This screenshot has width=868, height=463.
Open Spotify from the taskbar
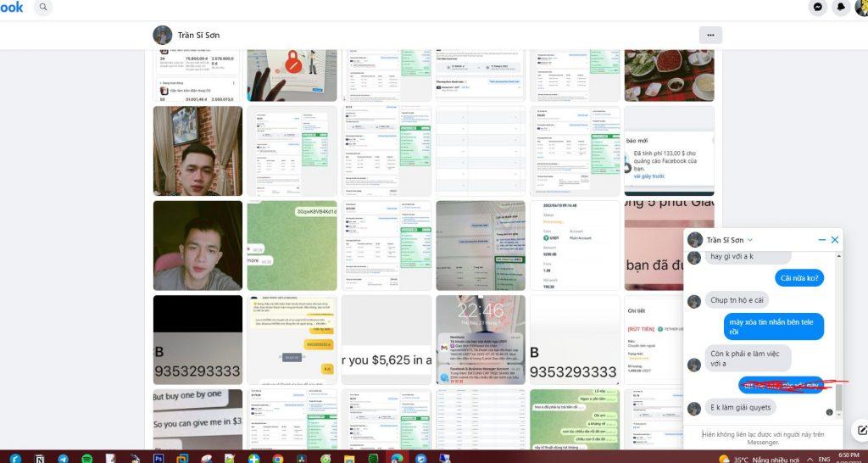(87, 458)
